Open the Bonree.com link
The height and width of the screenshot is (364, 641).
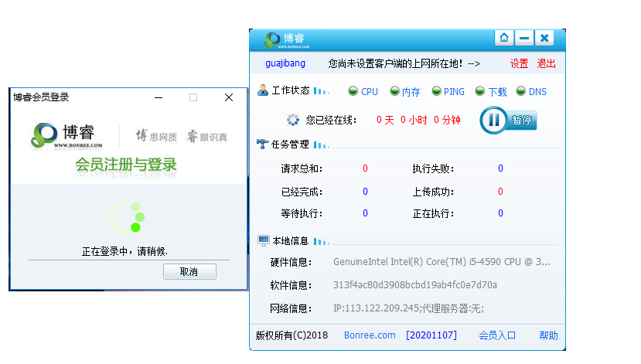(x=370, y=335)
